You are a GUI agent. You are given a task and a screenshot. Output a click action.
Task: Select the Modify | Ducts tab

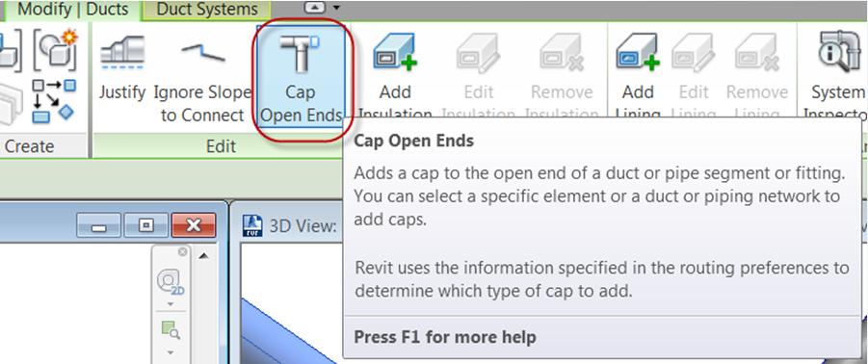pos(72,10)
